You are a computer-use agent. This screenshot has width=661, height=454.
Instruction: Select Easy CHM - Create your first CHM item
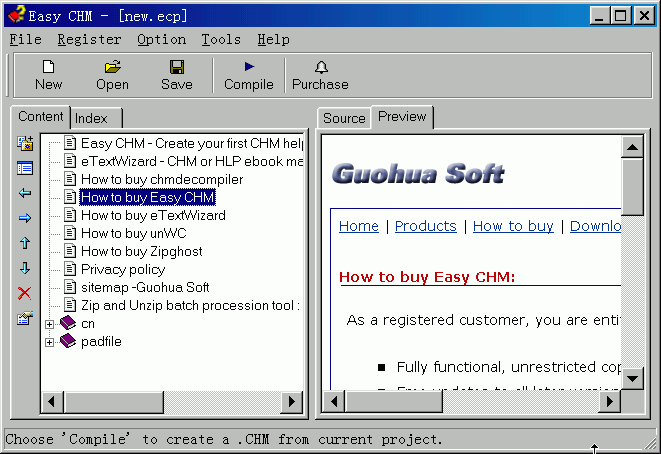[191, 143]
